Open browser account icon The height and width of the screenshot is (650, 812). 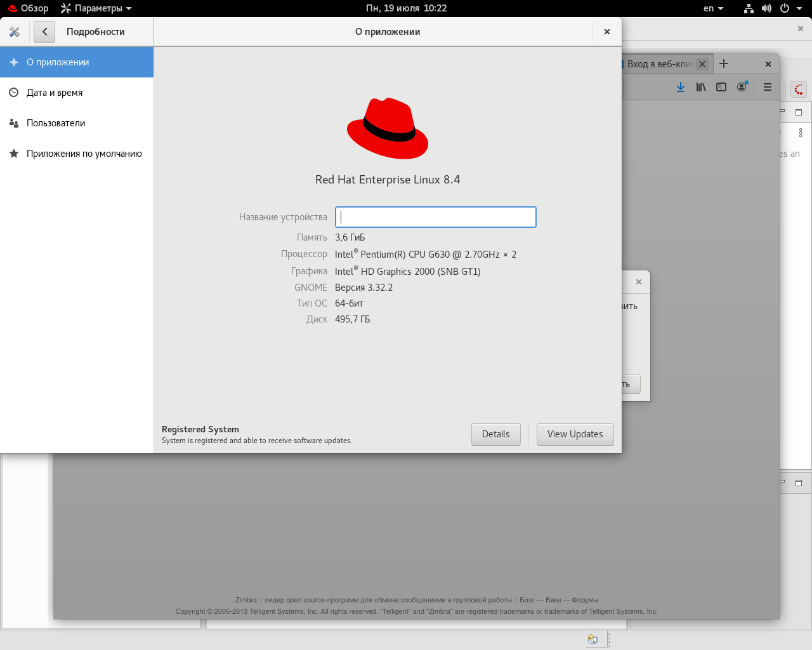coord(742,87)
